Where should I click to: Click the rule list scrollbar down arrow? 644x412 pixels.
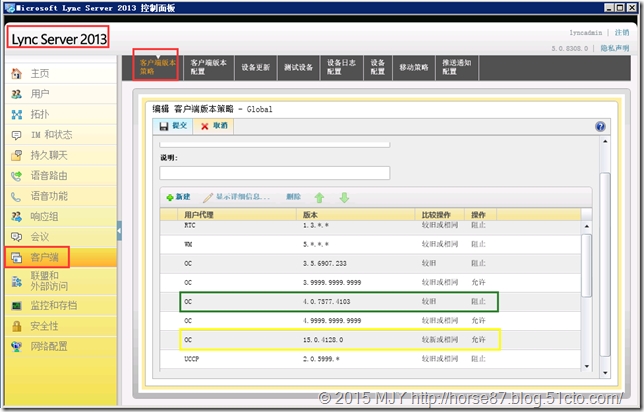[x=587, y=366]
